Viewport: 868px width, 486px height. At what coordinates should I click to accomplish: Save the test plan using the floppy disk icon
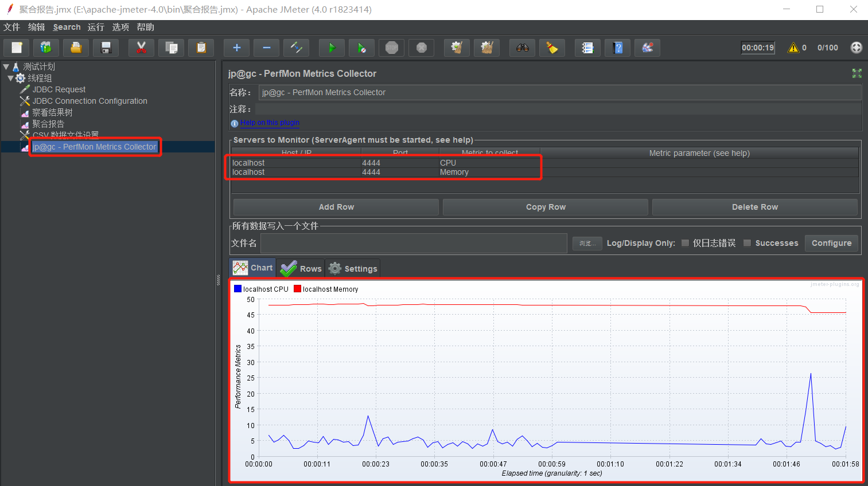[x=106, y=48]
